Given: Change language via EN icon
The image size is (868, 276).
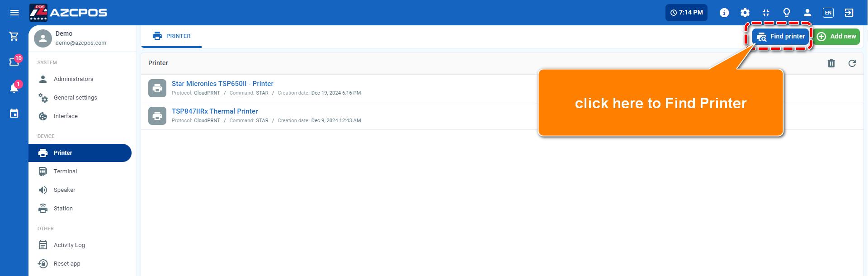Looking at the screenshot, I should [x=828, y=13].
